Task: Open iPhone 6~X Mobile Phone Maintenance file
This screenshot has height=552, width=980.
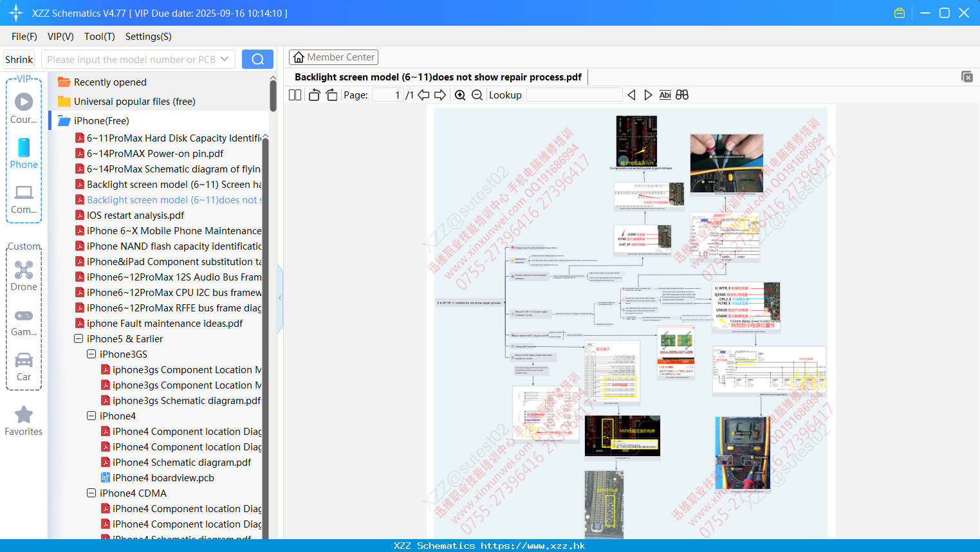Action: tap(168, 231)
